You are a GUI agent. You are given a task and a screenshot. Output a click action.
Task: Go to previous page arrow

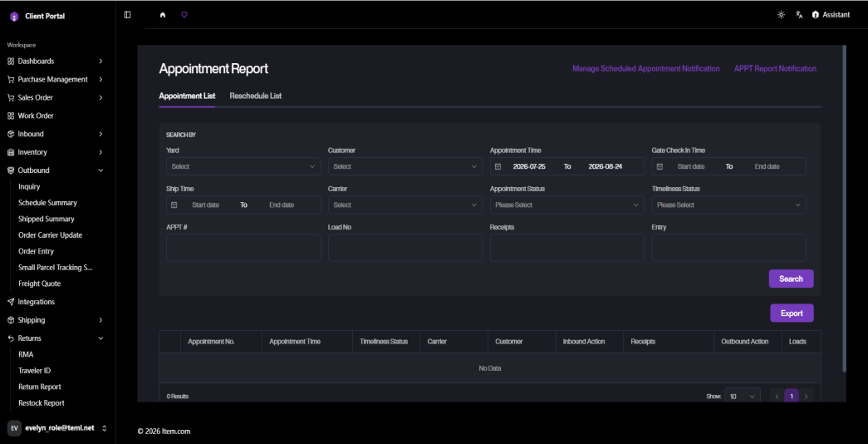tap(777, 397)
